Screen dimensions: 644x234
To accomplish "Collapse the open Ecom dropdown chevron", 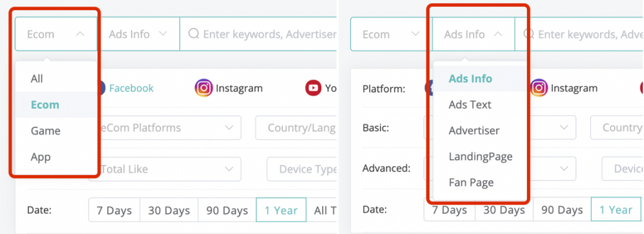I will click(80, 34).
